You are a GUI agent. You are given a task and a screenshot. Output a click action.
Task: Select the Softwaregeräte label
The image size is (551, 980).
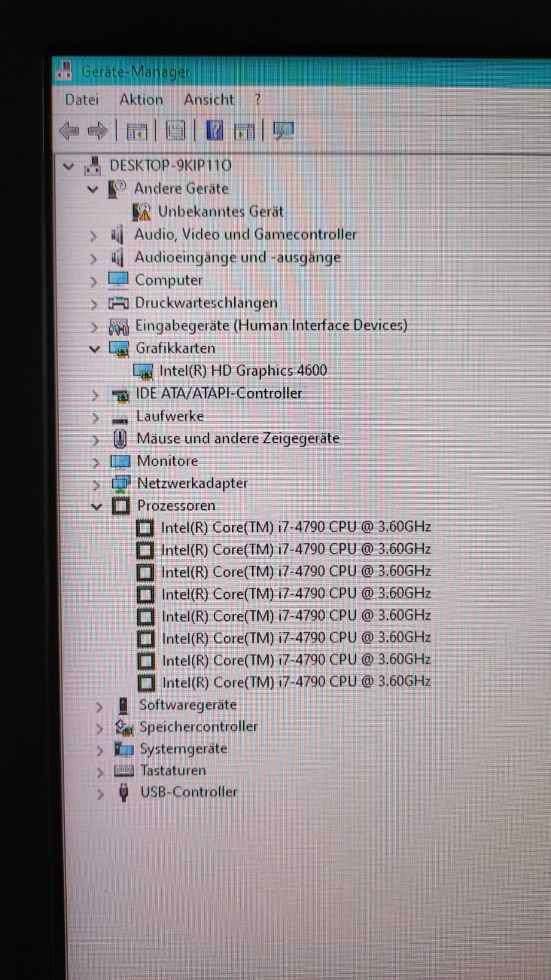click(188, 705)
